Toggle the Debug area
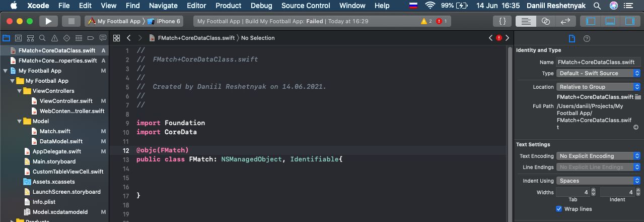Image resolution: width=644 pixels, height=222 pixels. [610, 21]
